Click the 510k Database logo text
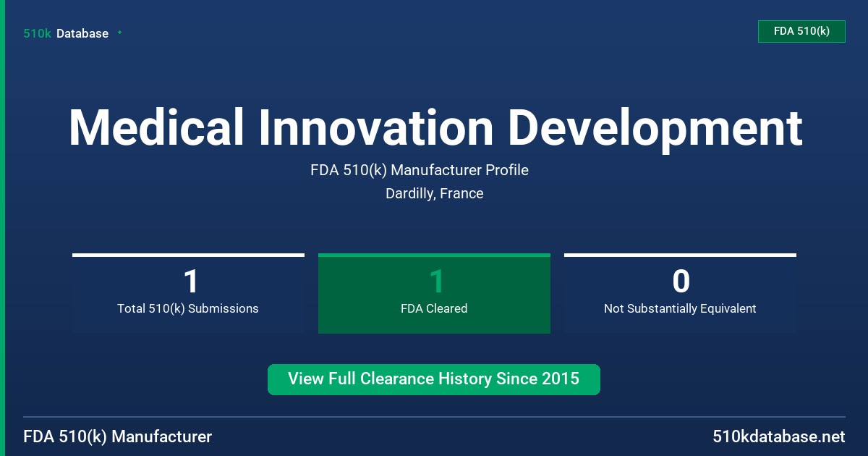 pyautogui.click(x=66, y=33)
